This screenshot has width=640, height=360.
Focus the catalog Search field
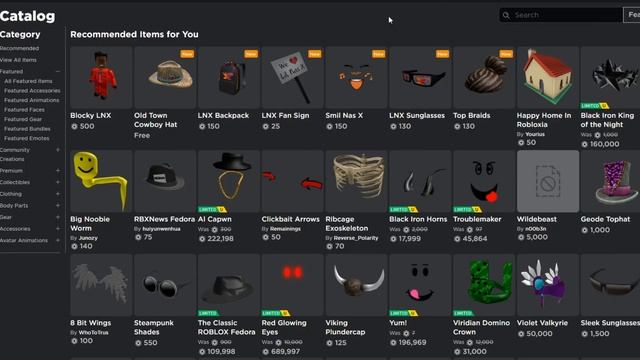tap(561, 15)
